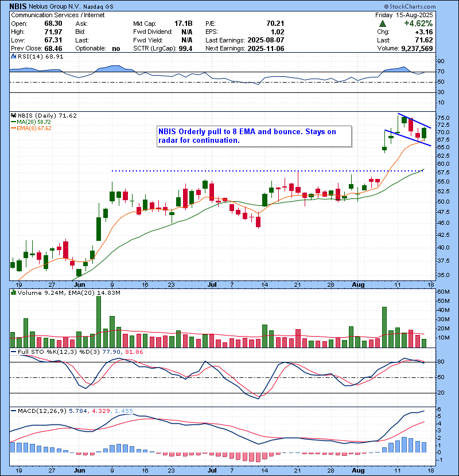Click the RSI(14) 68.91 indicator label
Screen dimensions: 459x476
point(40,56)
